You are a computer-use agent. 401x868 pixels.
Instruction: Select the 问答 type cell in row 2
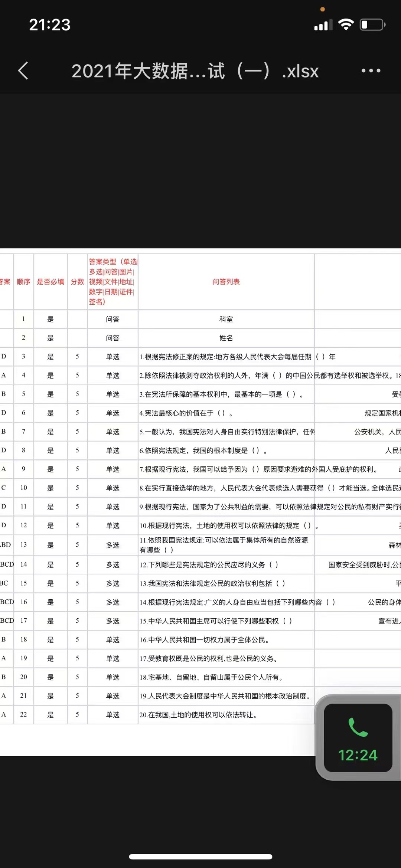(x=113, y=338)
